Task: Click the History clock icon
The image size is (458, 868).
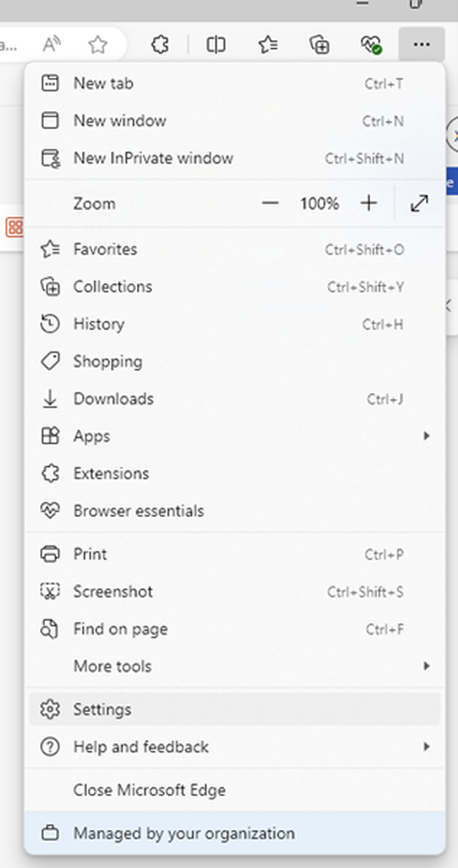Action: [x=50, y=324]
